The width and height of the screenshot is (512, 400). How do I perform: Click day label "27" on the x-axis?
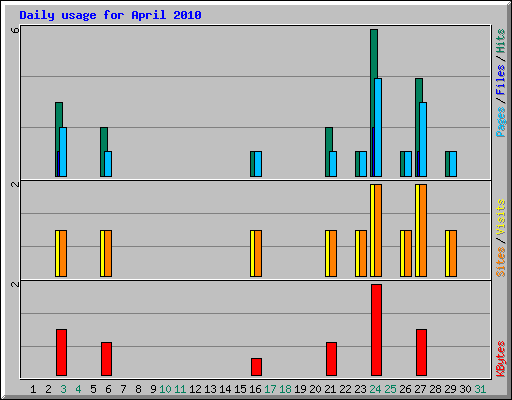(x=420, y=389)
